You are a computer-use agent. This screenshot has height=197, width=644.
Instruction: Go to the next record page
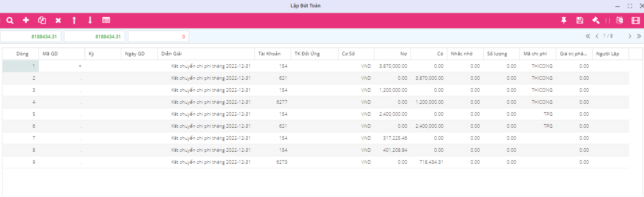click(630, 36)
